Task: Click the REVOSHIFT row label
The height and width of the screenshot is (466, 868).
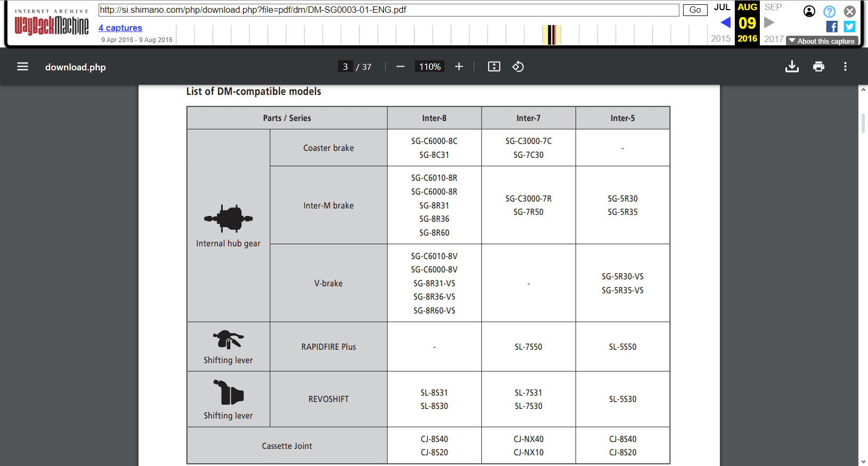Action: coord(329,399)
